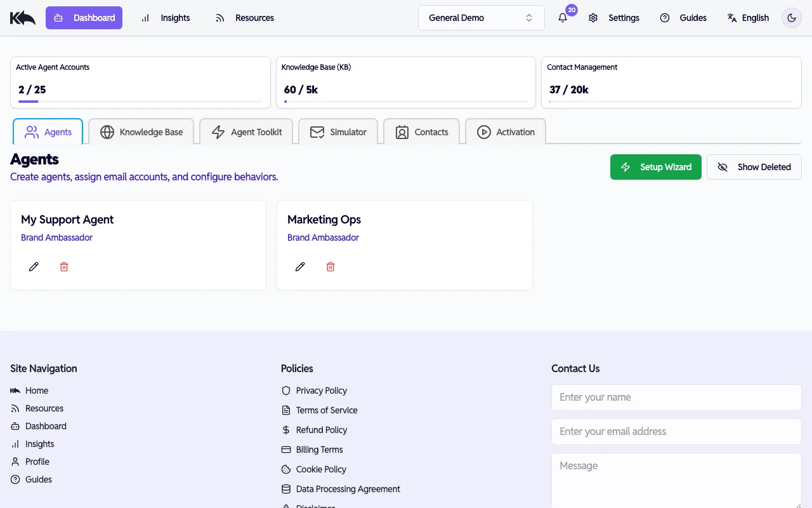This screenshot has height=508, width=812.
Task: Open the Guides help icon
Action: pos(665,18)
